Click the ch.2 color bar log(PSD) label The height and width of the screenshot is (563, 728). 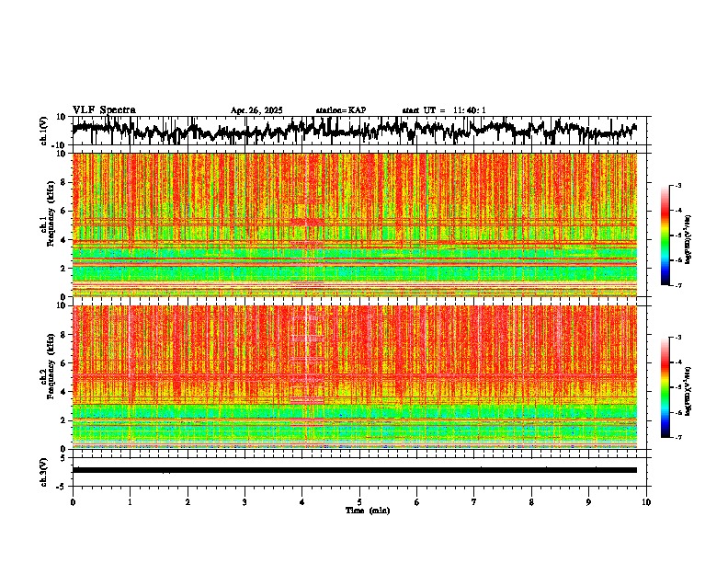click(x=688, y=391)
